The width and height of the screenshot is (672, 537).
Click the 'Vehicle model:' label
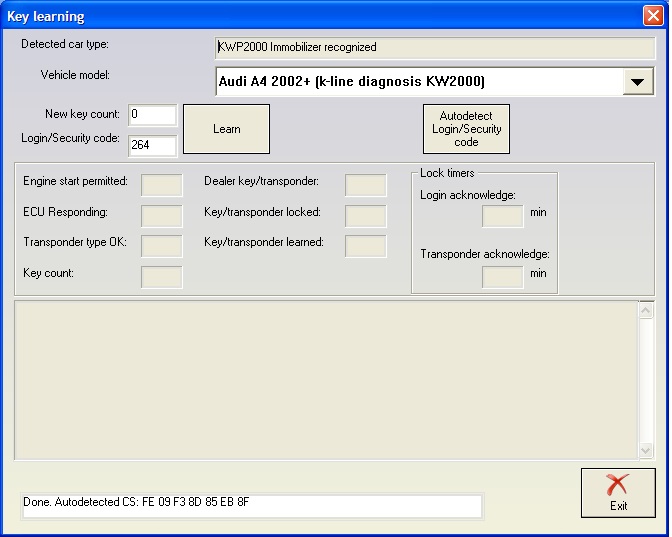[x=75, y=75]
